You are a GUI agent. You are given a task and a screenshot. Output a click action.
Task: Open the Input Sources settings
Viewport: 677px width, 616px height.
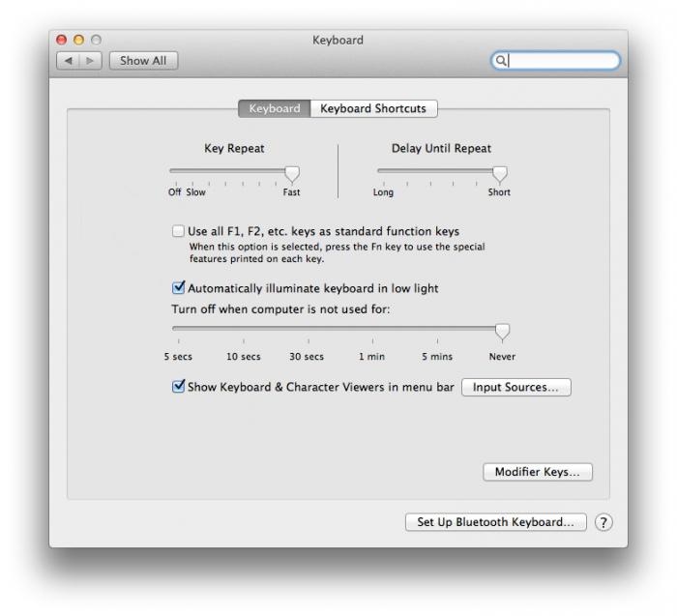tap(516, 387)
